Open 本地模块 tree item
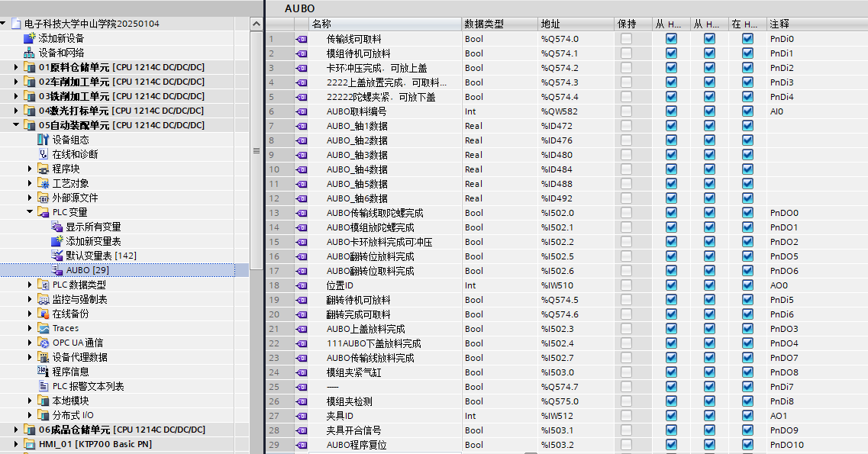The height and width of the screenshot is (454, 868). tap(70, 401)
